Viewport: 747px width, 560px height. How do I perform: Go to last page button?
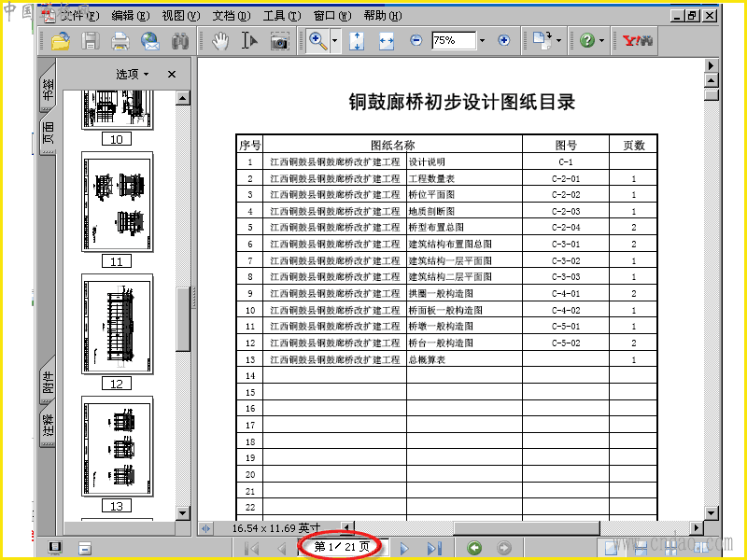434,548
